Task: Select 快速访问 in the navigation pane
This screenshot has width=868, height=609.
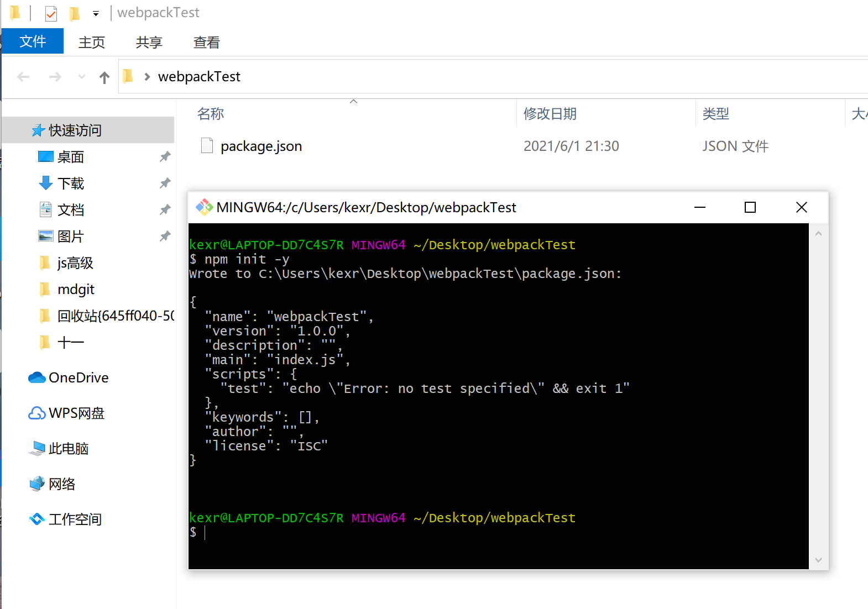Action: click(88, 130)
